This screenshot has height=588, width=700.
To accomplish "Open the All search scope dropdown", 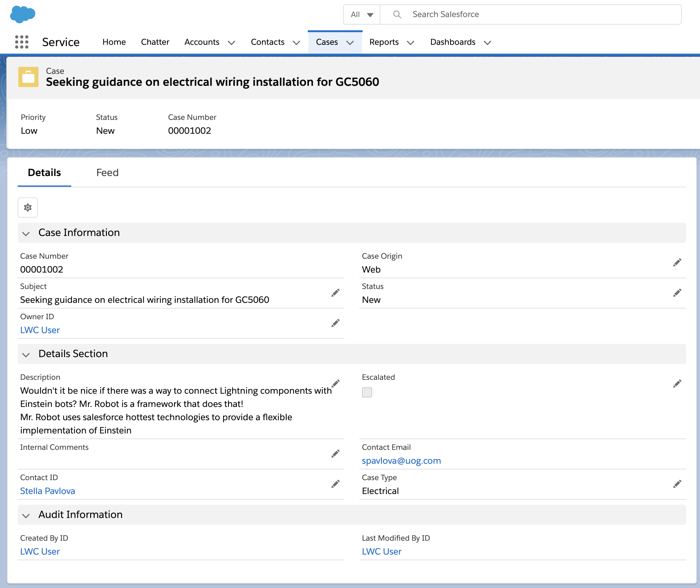I will (361, 14).
